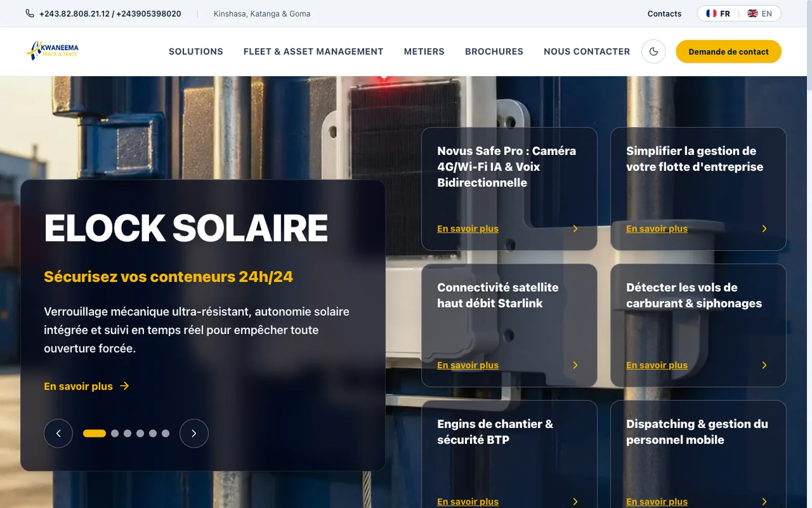The height and width of the screenshot is (508, 812).
Task: Click the Contacts link in top bar
Action: coord(664,14)
